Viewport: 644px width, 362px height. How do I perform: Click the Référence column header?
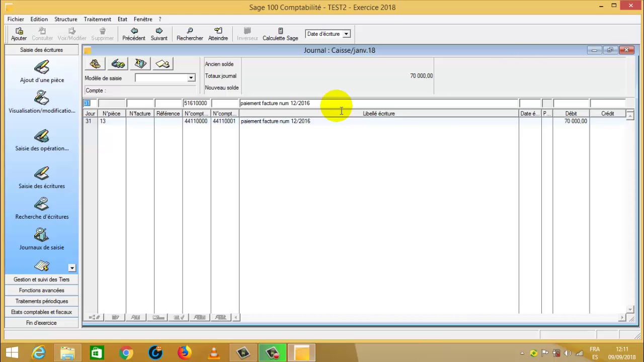pos(168,114)
